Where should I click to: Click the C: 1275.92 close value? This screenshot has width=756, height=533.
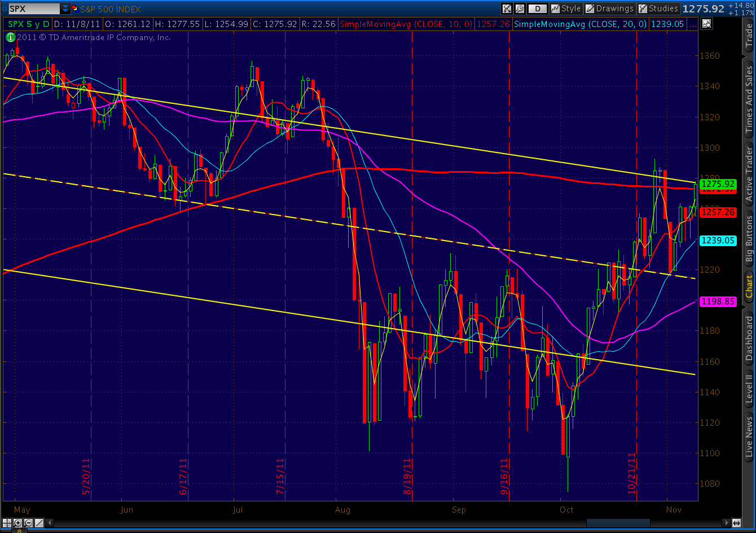[275, 24]
